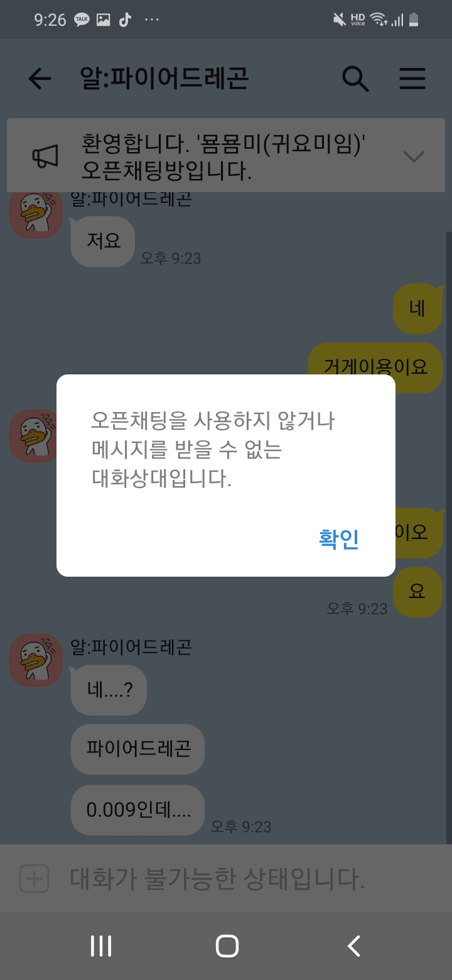This screenshot has height=980, width=452.
Task: Open duck profile avatar beside 네....?
Action: click(x=35, y=660)
